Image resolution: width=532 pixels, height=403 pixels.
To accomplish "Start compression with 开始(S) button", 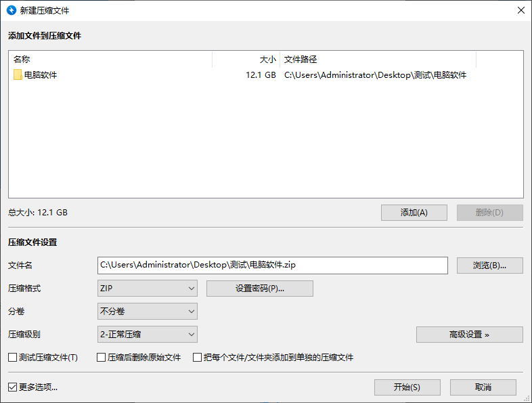I will point(407,387).
